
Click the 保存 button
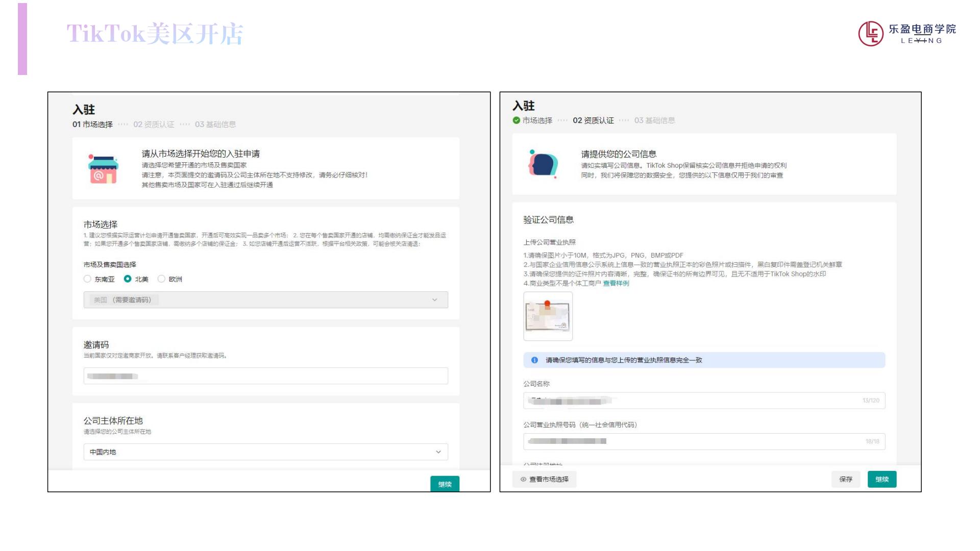pyautogui.click(x=845, y=479)
